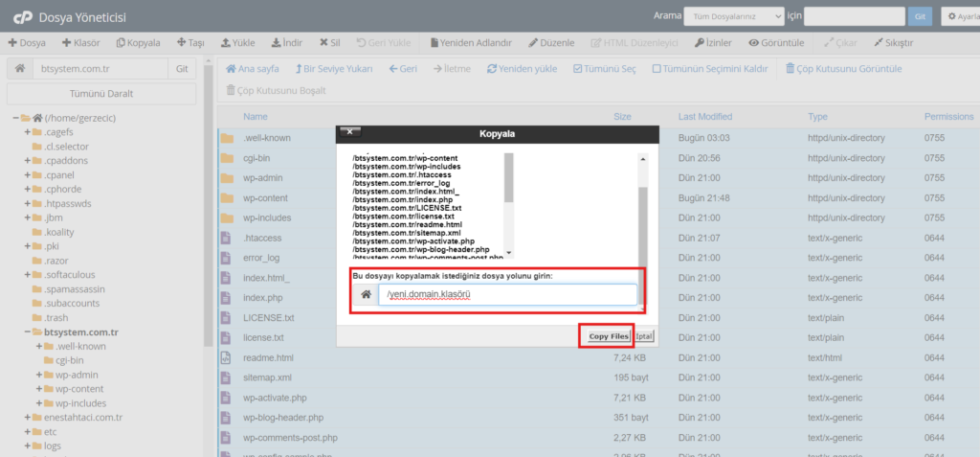Open Ayarlar settings button
The height and width of the screenshot is (457, 980).
tap(961, 16)
